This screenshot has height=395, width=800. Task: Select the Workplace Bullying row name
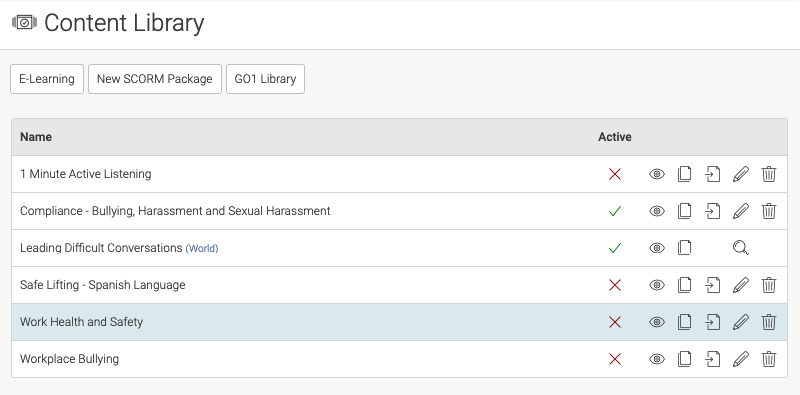coord(69,359)
